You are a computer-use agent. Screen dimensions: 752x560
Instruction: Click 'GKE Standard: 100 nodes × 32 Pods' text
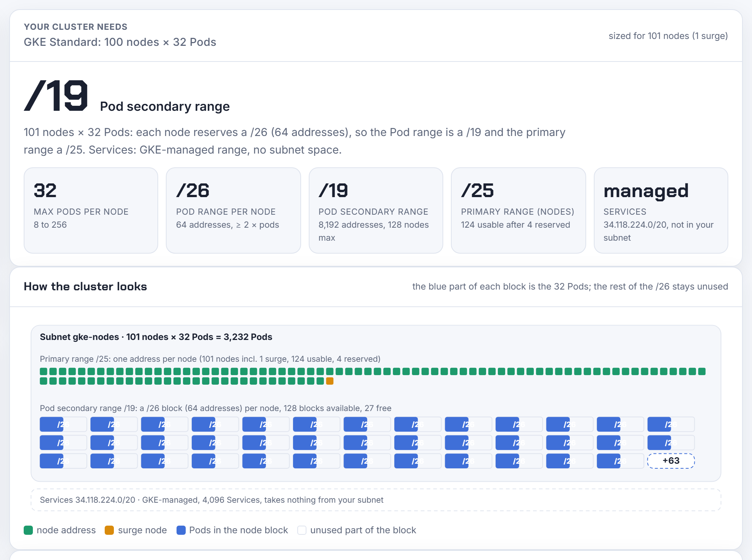[120, 42]
